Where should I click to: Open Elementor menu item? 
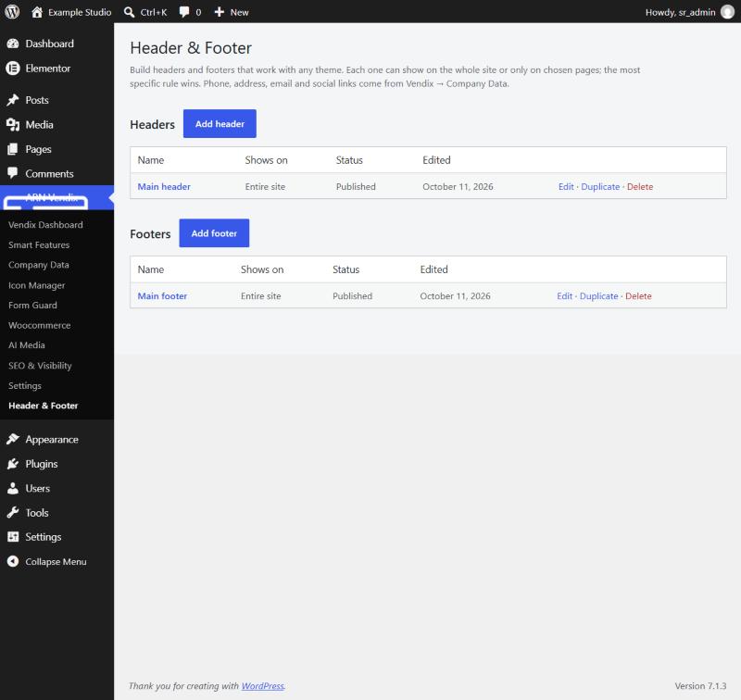[x=48, y=68]
